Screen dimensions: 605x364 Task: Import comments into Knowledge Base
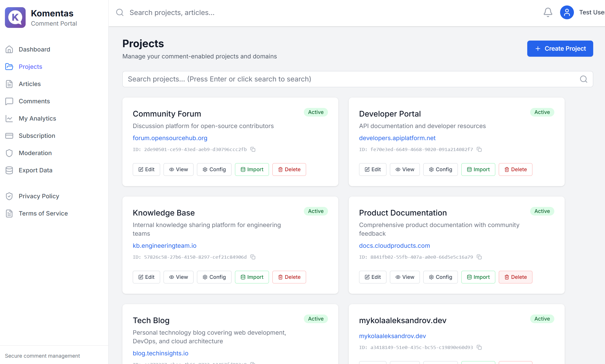252,277
